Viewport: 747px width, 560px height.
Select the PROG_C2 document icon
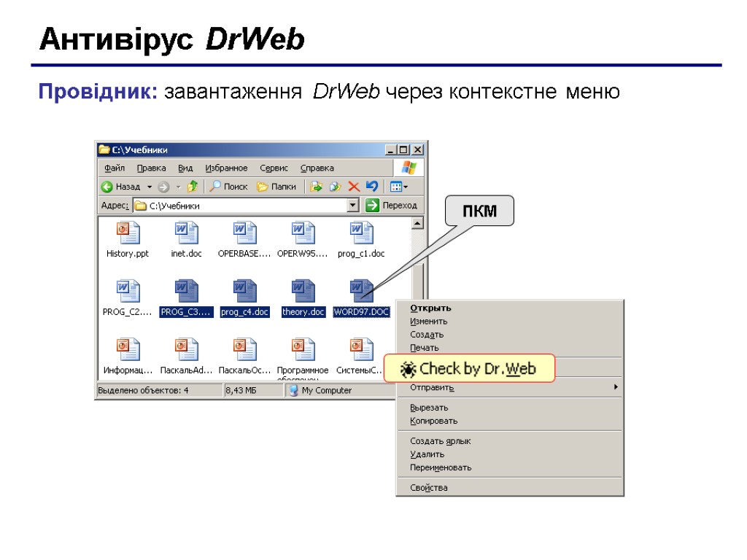128,291
